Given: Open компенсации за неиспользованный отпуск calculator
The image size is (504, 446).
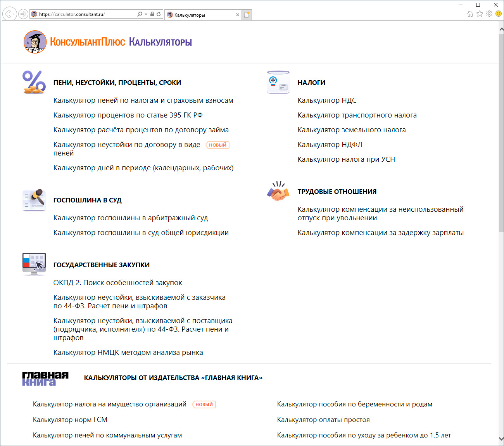Looking at the screenshot, I should (380, 213).
